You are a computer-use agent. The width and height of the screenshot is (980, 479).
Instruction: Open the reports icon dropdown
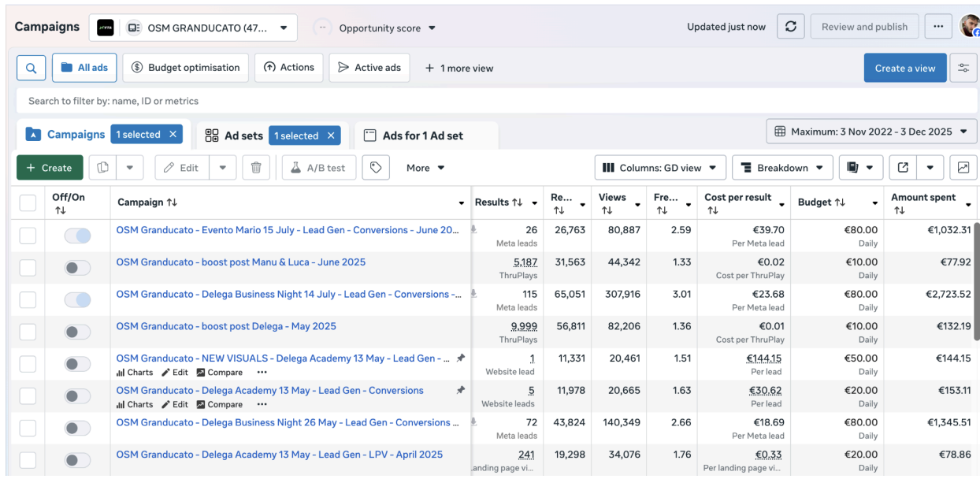[860, 168]
